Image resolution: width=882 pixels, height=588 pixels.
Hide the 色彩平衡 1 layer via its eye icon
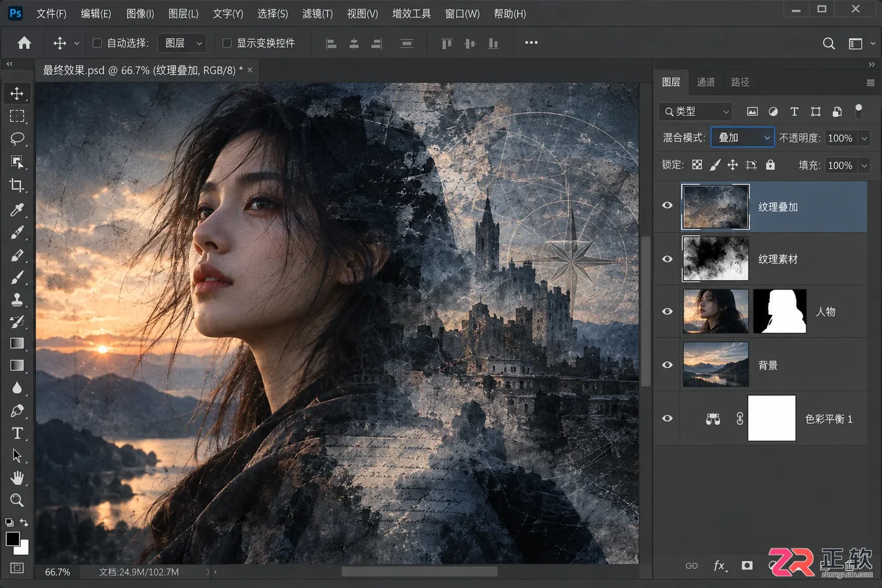click(668, 418)
